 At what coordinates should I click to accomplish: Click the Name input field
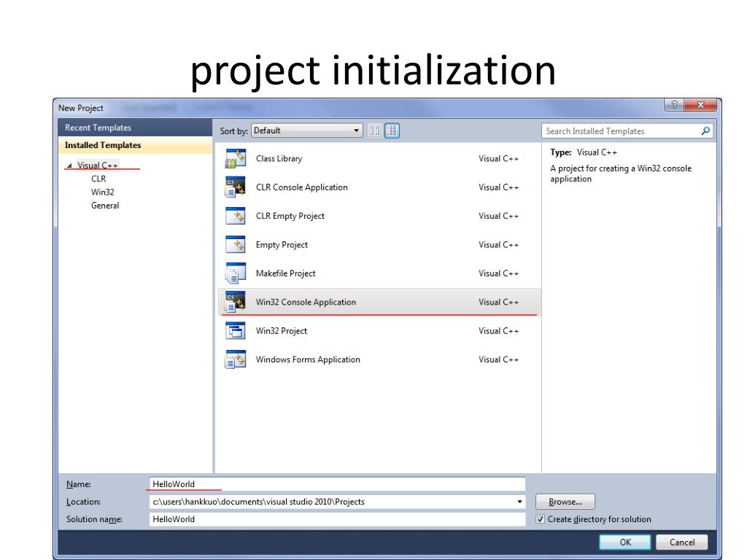pos(337,484)
